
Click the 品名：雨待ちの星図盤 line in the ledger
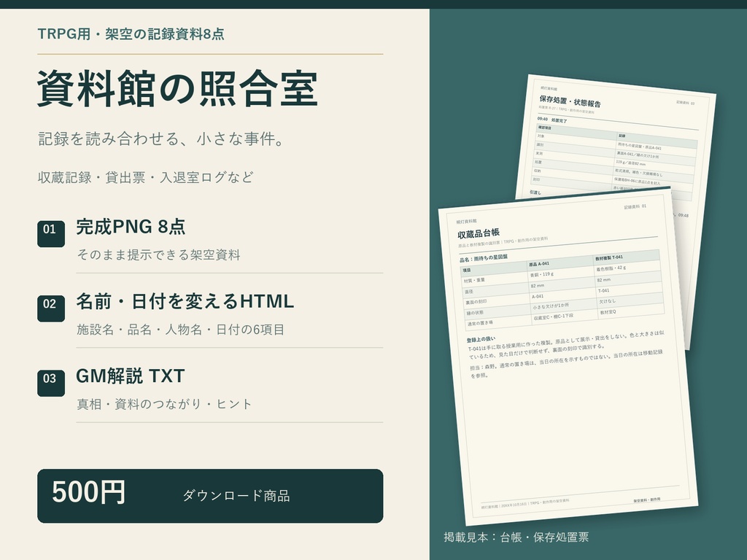click(x=483, y=258)
